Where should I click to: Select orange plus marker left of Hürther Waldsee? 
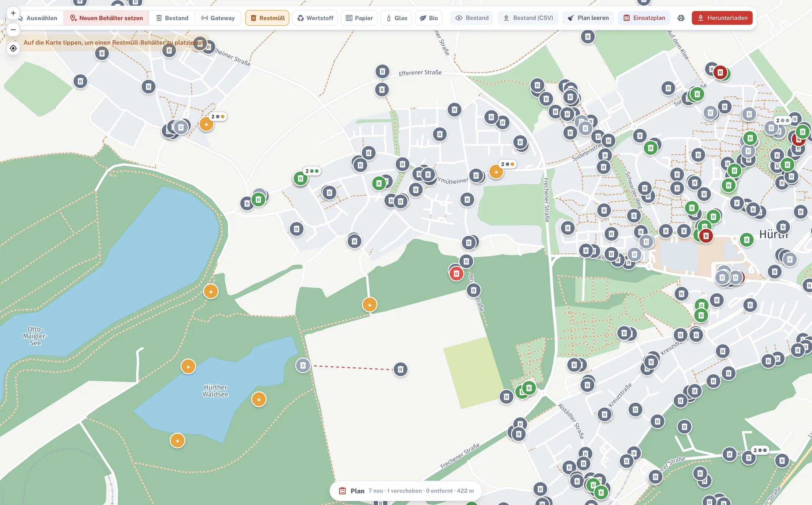(x=188, y=367)
